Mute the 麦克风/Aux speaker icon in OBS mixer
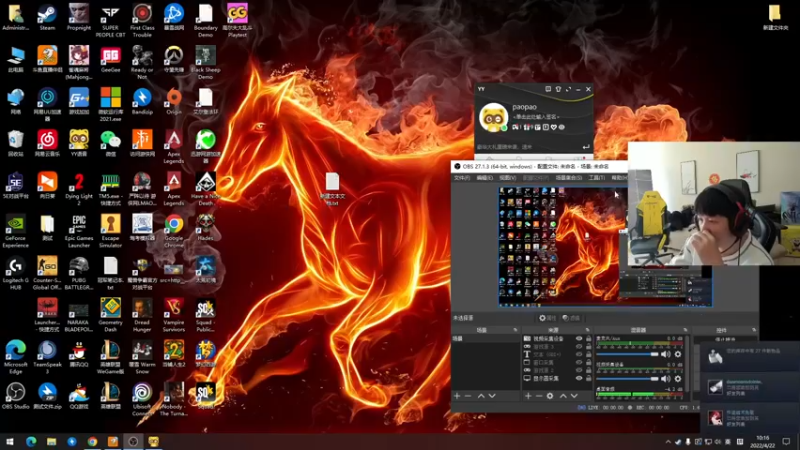 click(x=666, y=354)
